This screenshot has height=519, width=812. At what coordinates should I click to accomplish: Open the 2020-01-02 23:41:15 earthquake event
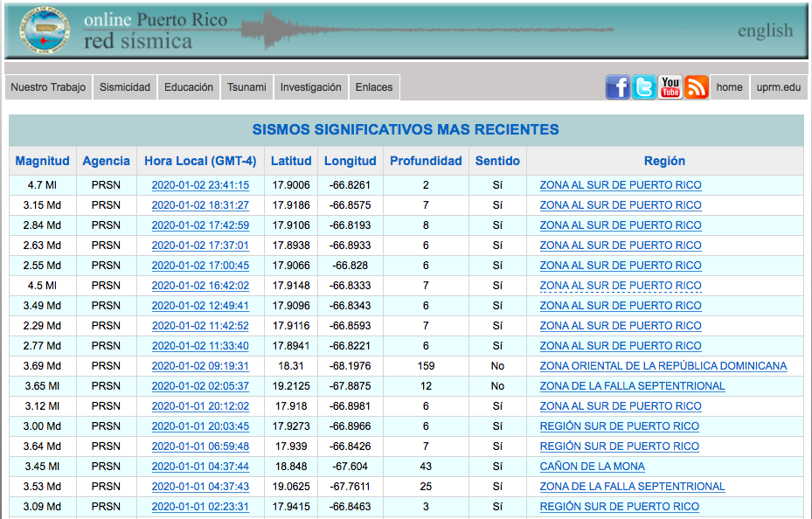coord(200,185)
